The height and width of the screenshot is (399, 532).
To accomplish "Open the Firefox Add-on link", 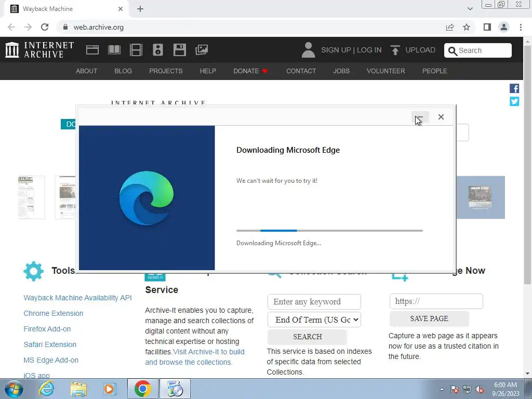I will point(47,329).
